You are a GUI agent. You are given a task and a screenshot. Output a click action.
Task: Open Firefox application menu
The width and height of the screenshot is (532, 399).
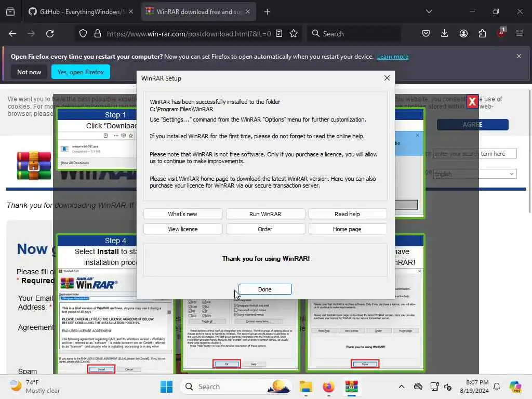coord(520,34)
